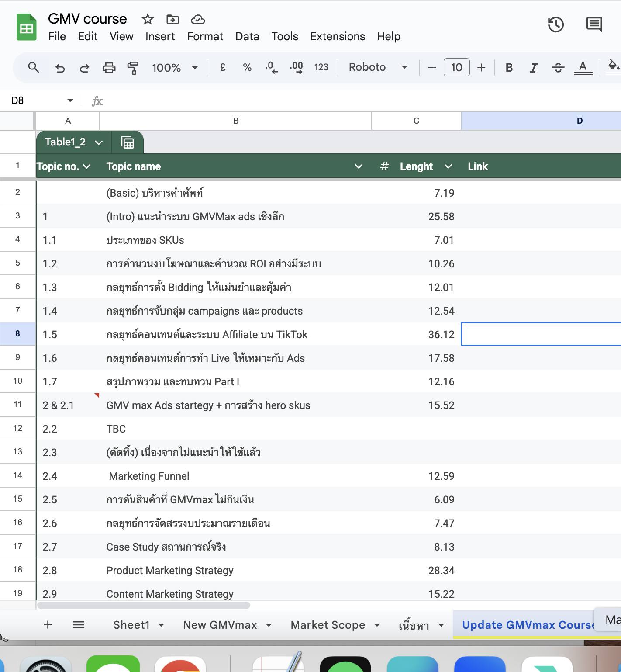Image resolution: width=621 pixels, height=672 pixels.
Task: Open the comments panel icon
Action: [x=594, y=24]
